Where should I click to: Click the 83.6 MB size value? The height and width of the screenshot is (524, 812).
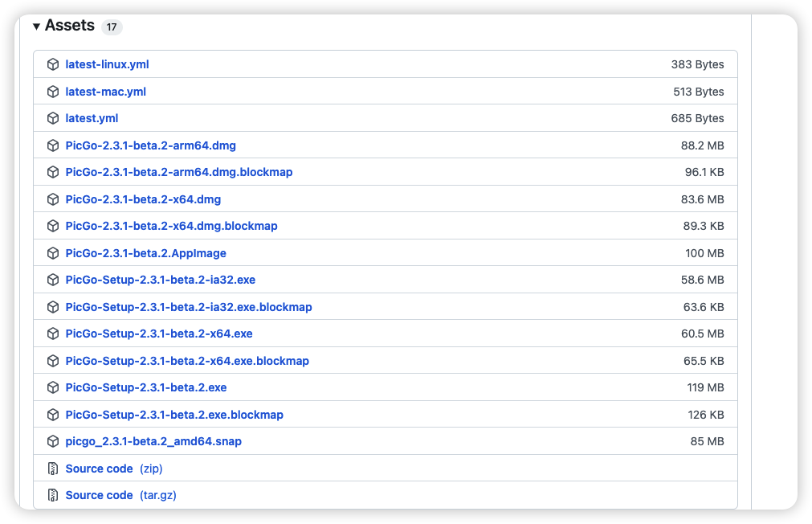703,199
